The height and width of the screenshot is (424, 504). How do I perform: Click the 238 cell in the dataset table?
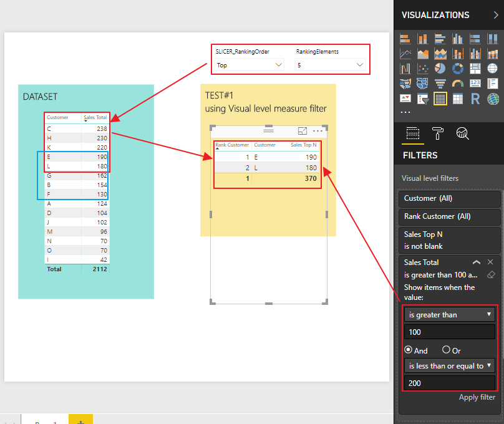[102, 129]
